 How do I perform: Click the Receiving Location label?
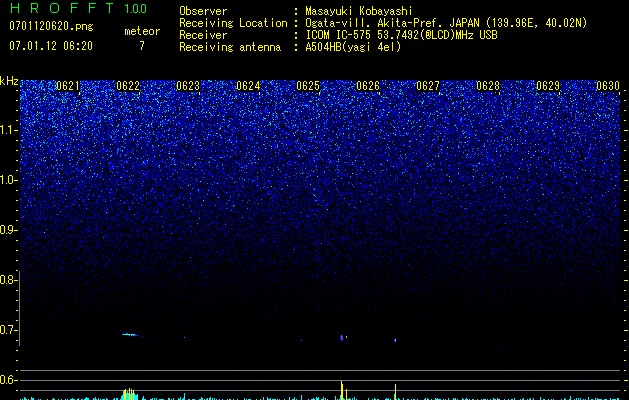coord(233,23)
